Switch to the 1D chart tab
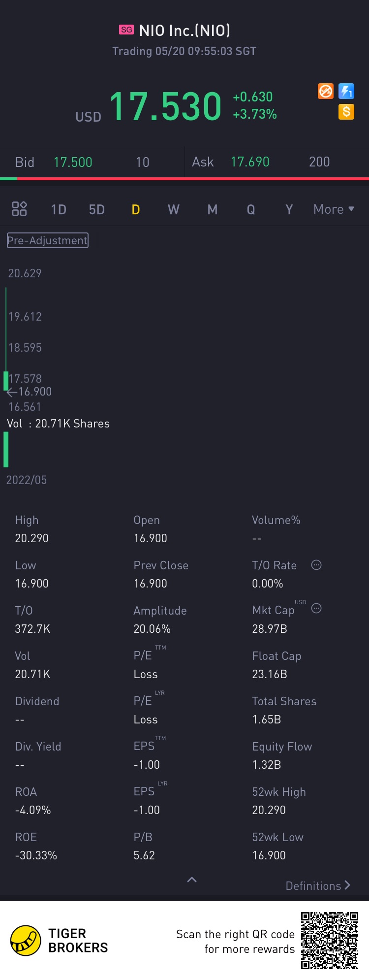The width and height of the screenshot is (369, 980). 59,210
